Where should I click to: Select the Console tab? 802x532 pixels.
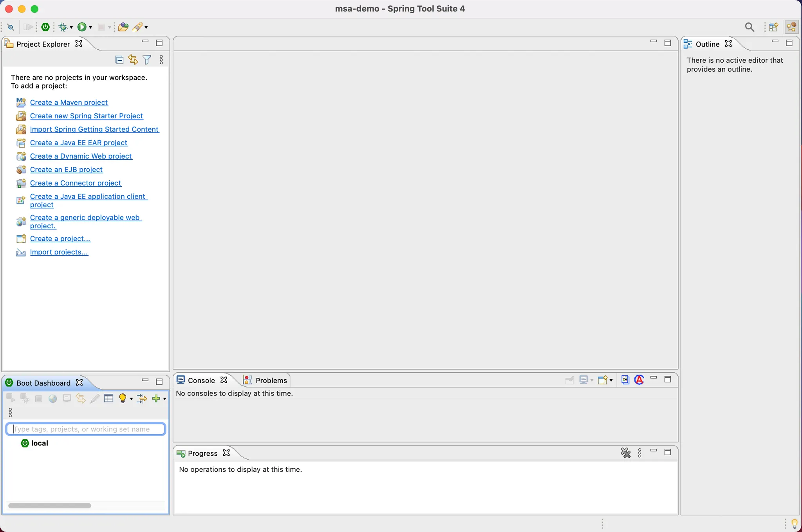(201, 380)
